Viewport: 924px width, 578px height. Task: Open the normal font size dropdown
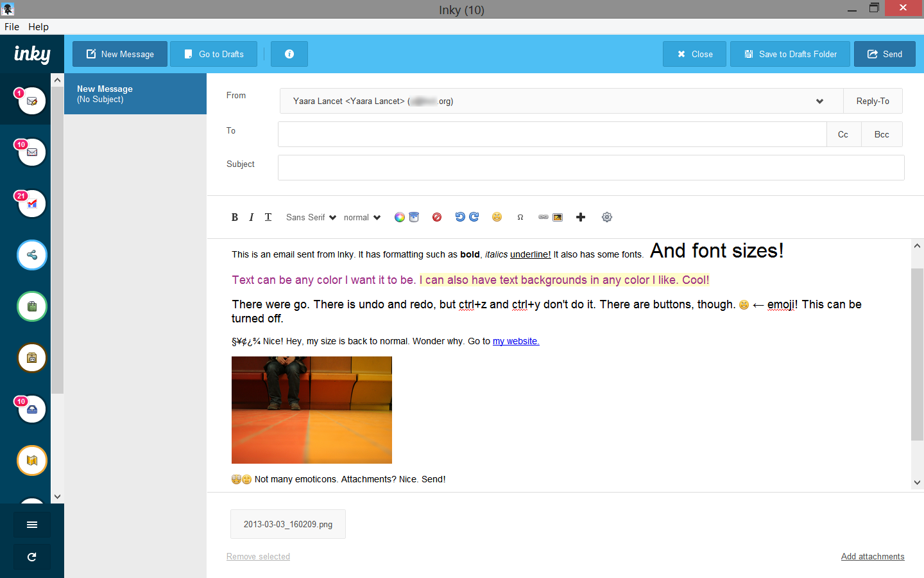(x=361, y=217)
